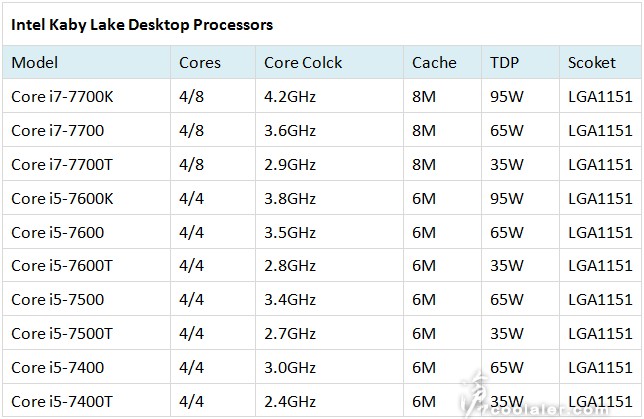Click the Intel Kaby Lake Desktop Processors title
The image size is (644, 419).
pos(142,23)
